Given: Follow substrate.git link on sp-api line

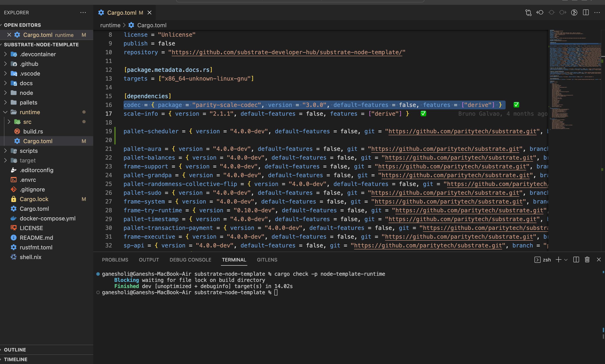Looking at the screenshot, I should [428, 245].
